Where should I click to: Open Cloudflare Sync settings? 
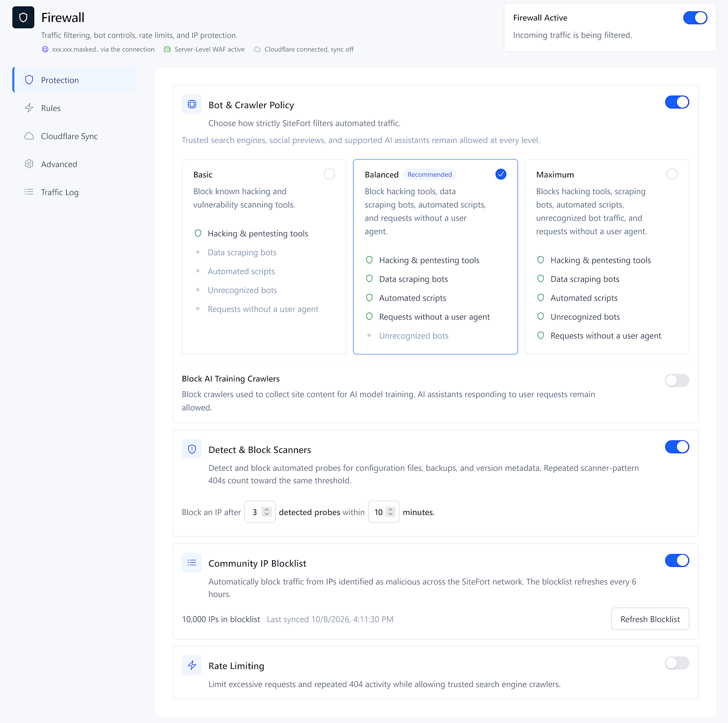(74, 136)
